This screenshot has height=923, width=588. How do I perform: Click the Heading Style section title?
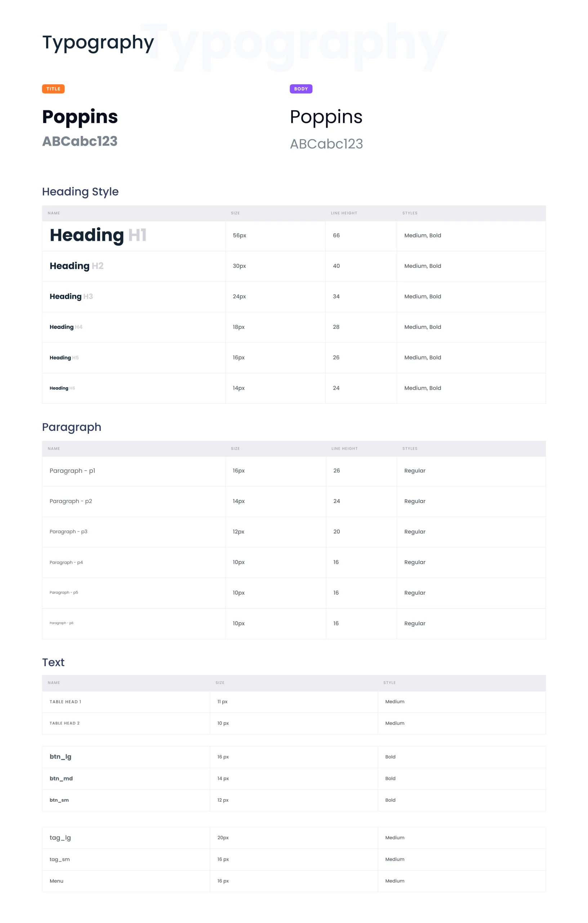point(80,191)
